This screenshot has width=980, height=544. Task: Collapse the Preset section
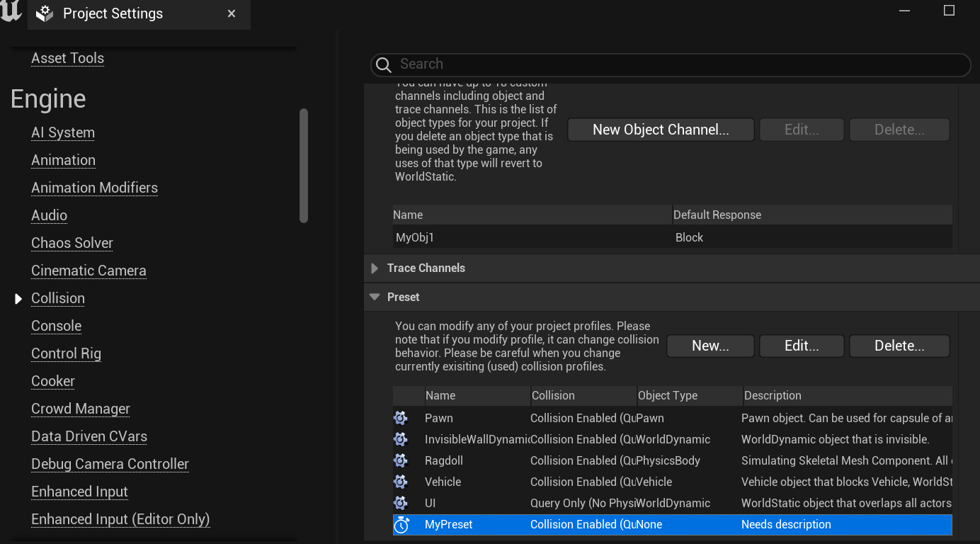coord(375,297)
